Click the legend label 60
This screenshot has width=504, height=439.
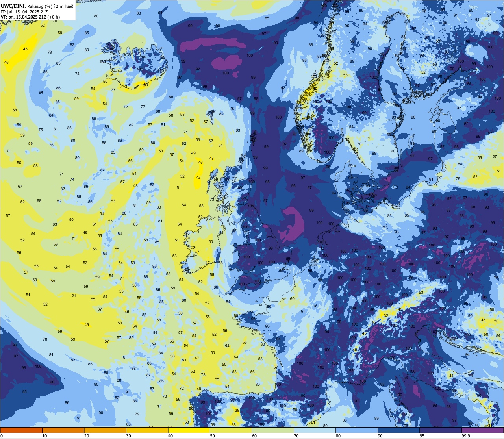tap(254, 436)
